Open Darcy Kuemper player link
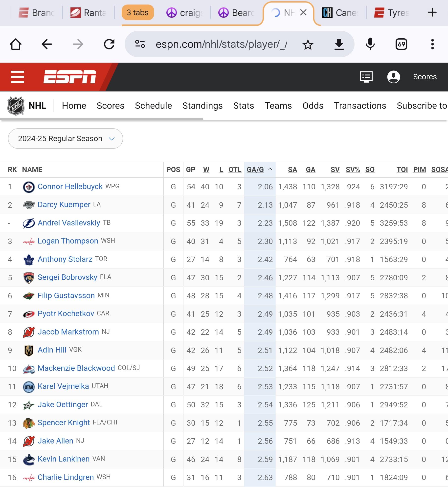This screenshot has height=487, width=448. tap(64, 205)
